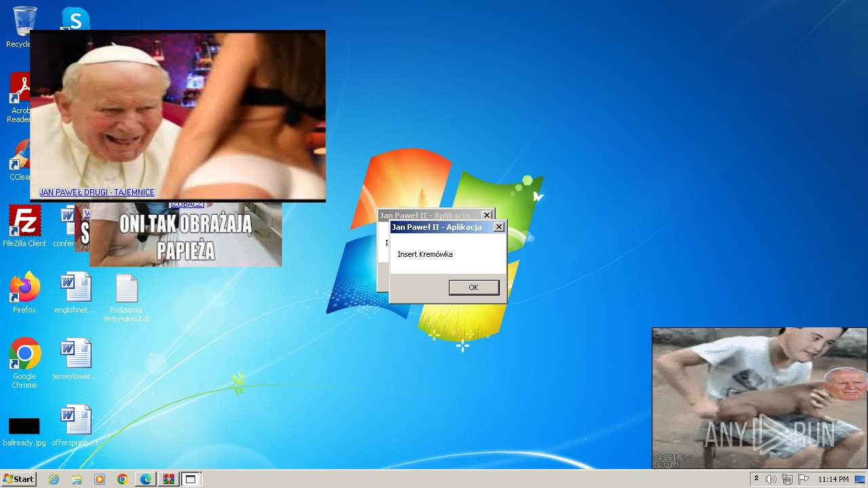Open the network tray icon
Image resolution: width=868 pixels, height=488 pixels.
[787, 479]
